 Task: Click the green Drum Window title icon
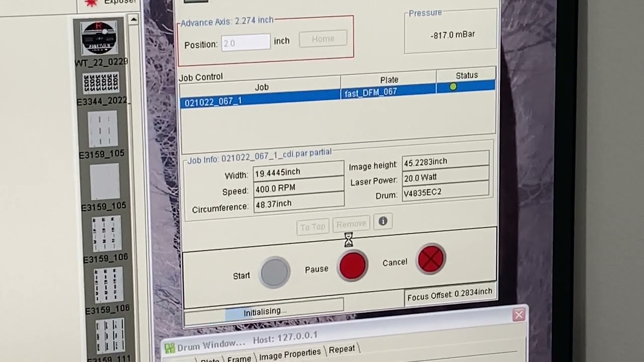click(170, 348)
